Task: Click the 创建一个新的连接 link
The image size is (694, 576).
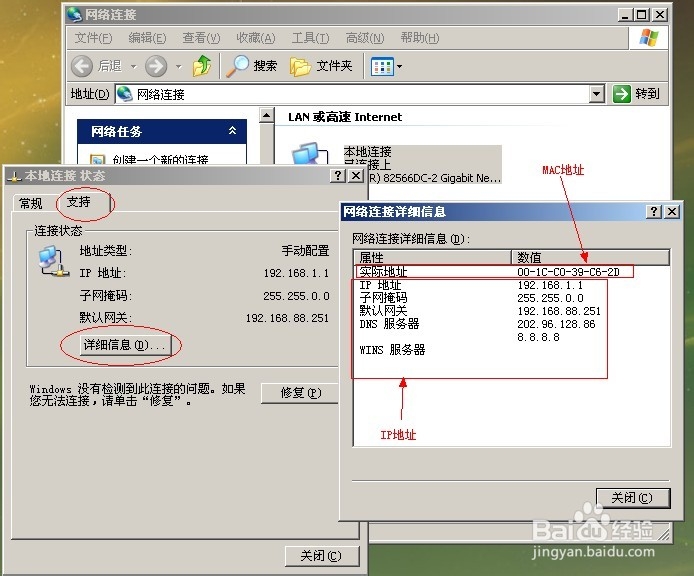Action: click(160, 159)
